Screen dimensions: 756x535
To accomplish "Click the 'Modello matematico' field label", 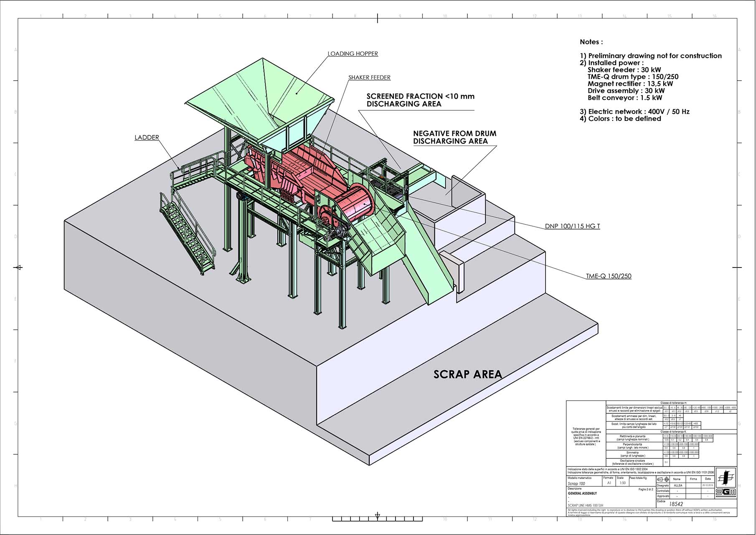I will (x=580, y=478).
